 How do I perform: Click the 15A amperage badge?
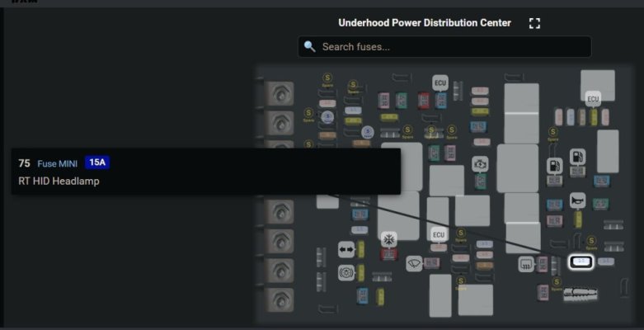(x=97, y=163)
